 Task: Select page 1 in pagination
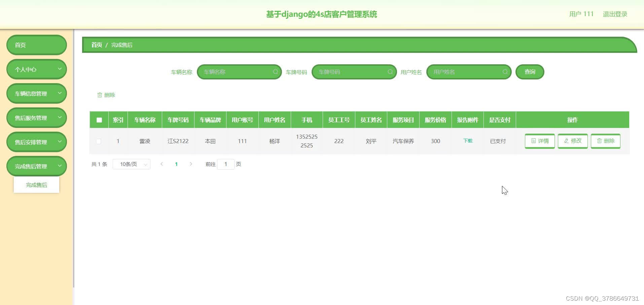(176, 164)
